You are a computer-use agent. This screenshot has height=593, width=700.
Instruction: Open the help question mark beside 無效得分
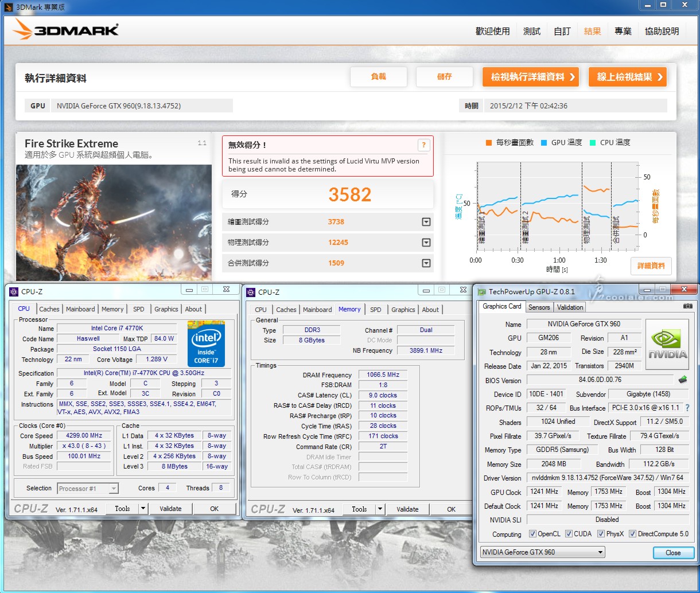pyautogui.click(x=424, y=145)
